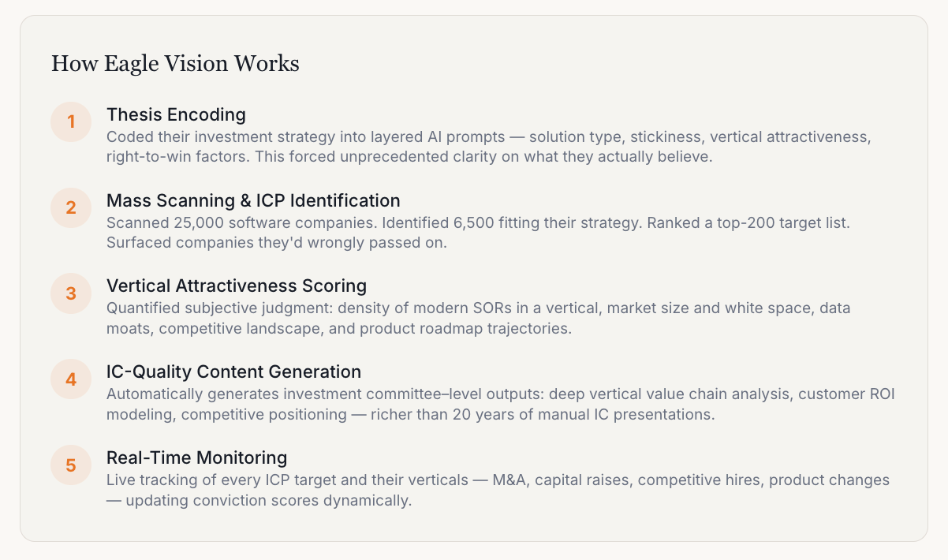Select the step 2 number badge
The image size is (948, 560).
coord(71,207)
